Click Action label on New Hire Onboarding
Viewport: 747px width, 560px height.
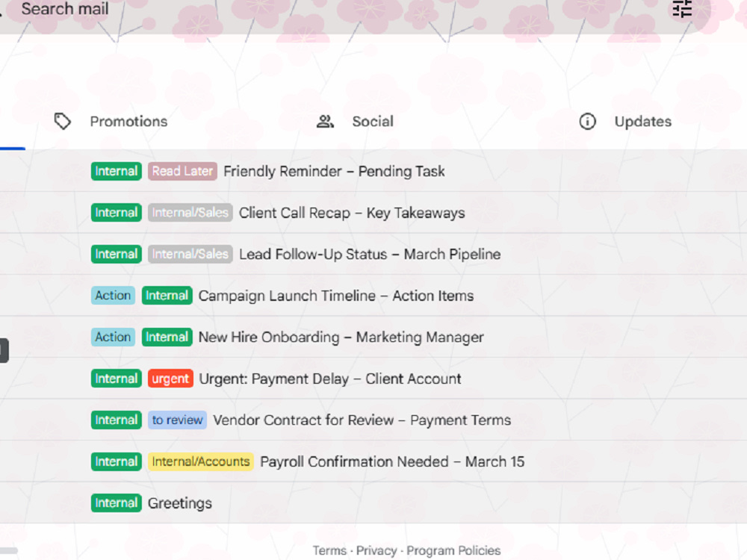tap(113, 337)
